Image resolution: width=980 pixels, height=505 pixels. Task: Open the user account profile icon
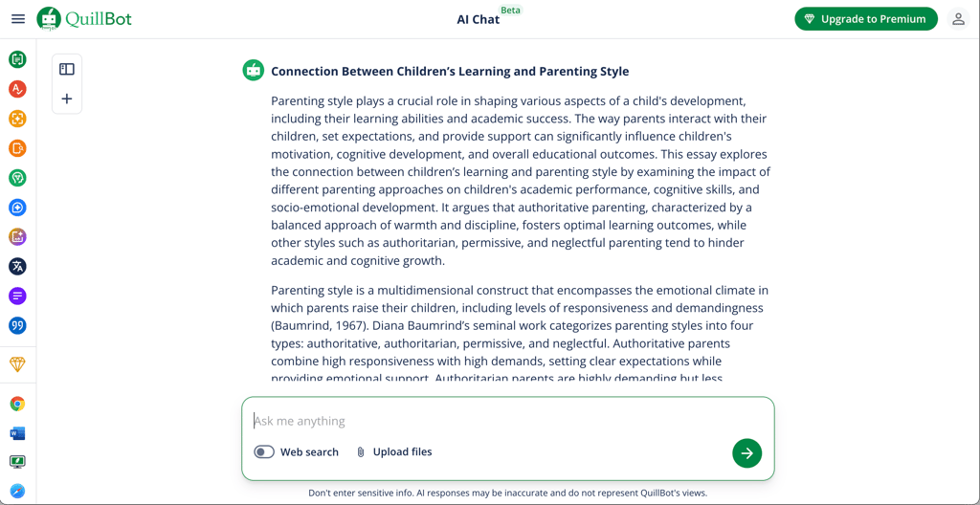[x=958, y=19]
